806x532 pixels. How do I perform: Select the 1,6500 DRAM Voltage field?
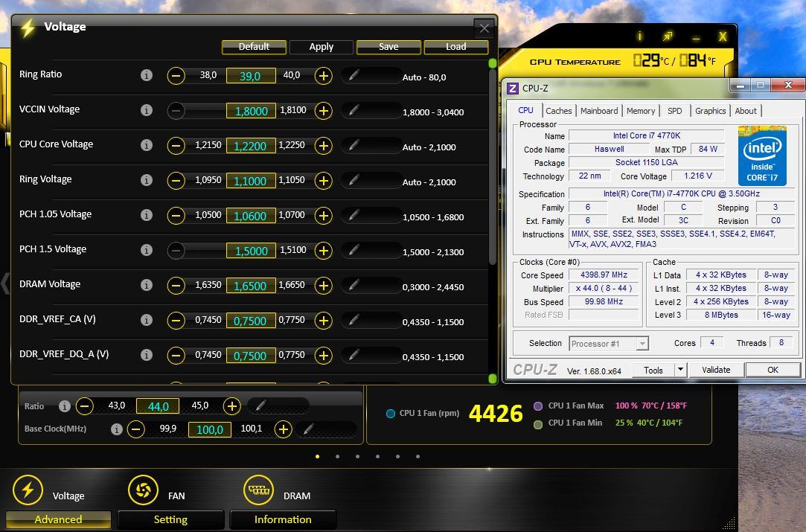tap(251, 286)
